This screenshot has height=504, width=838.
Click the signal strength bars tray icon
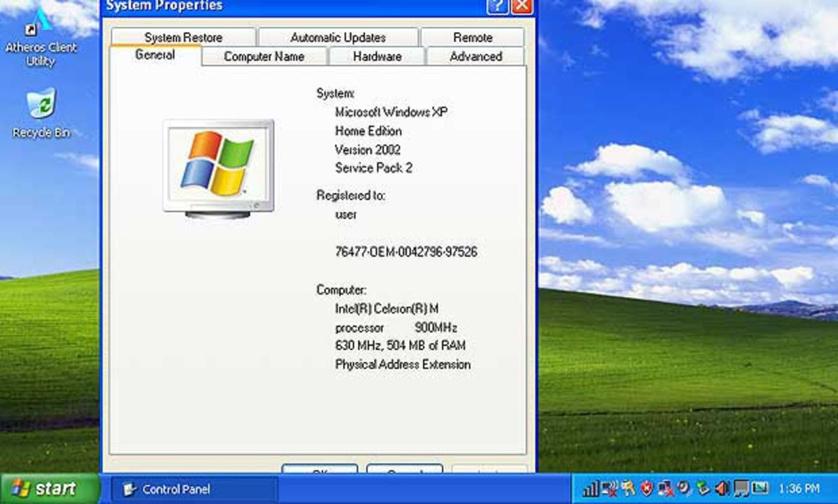tap(591, 488)
